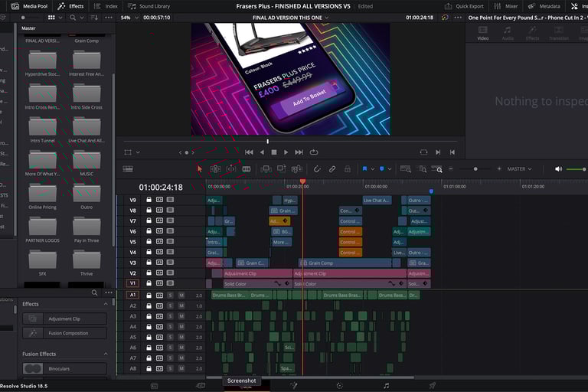The height and width of the screenshot is (392, 588).
Task: Open the Fusion page icon
Action: pyautogui.click(x=294, y=385)
